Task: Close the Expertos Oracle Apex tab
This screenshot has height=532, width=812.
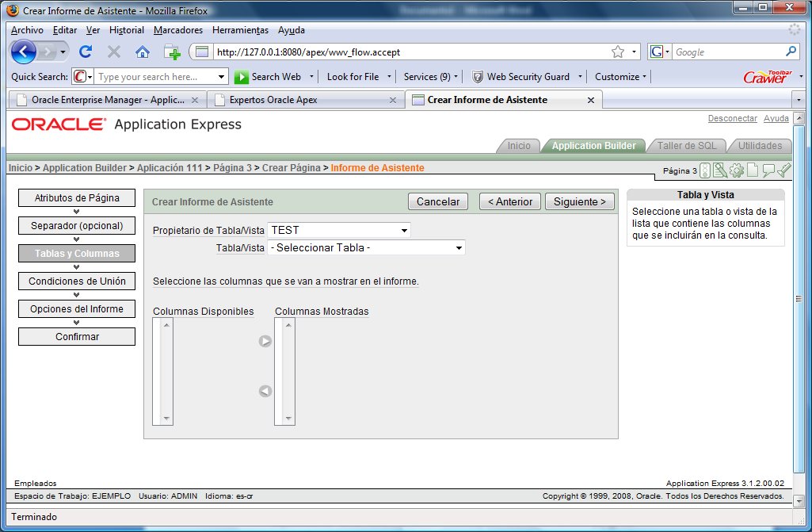Action: (393, 100)
